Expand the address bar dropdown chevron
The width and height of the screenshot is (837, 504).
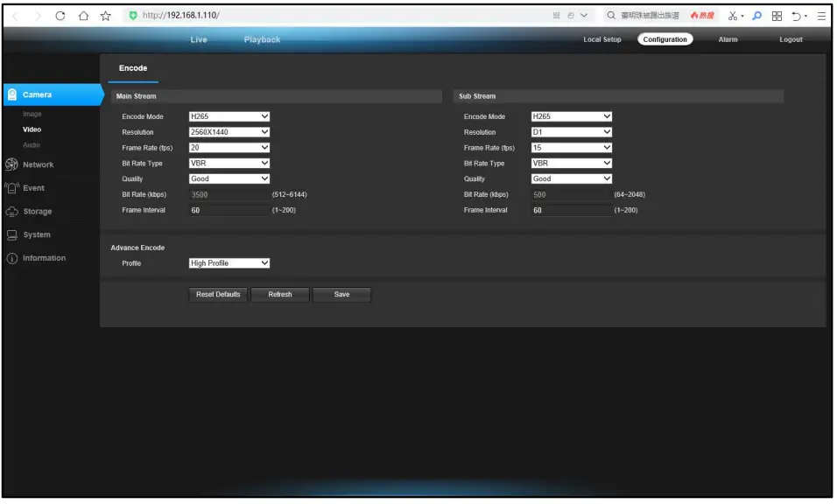[x=584, y=16]
